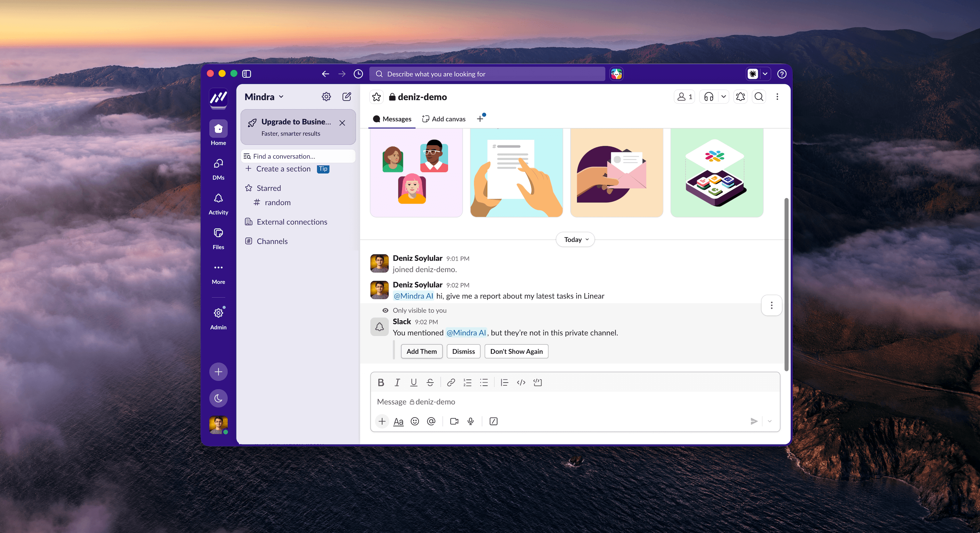Open the random channel
The width and height of the screenshot is (980, 533).
coord(277,203)
